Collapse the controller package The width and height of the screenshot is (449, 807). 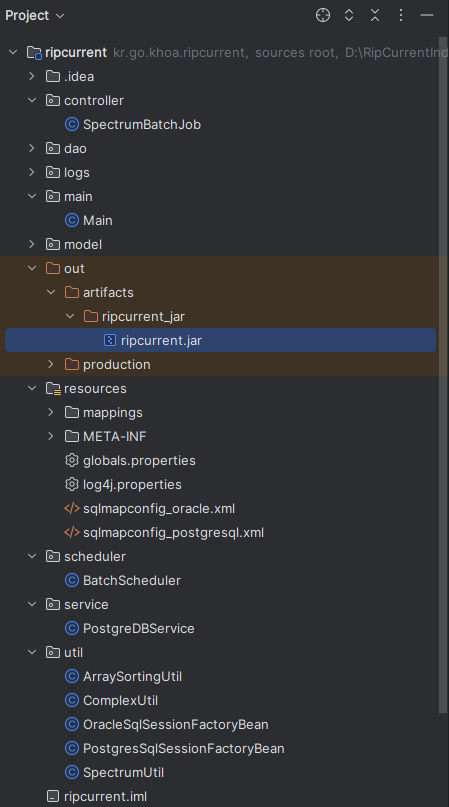pos(32,100)
